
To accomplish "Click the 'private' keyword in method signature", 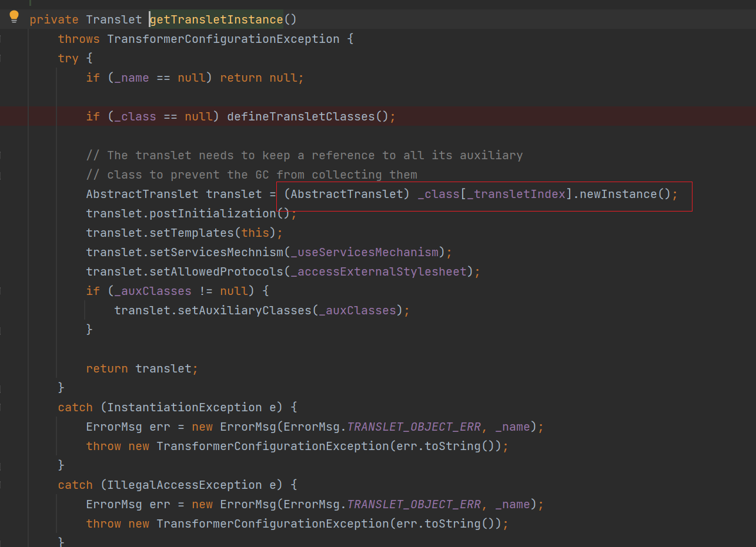I will 54,19.
